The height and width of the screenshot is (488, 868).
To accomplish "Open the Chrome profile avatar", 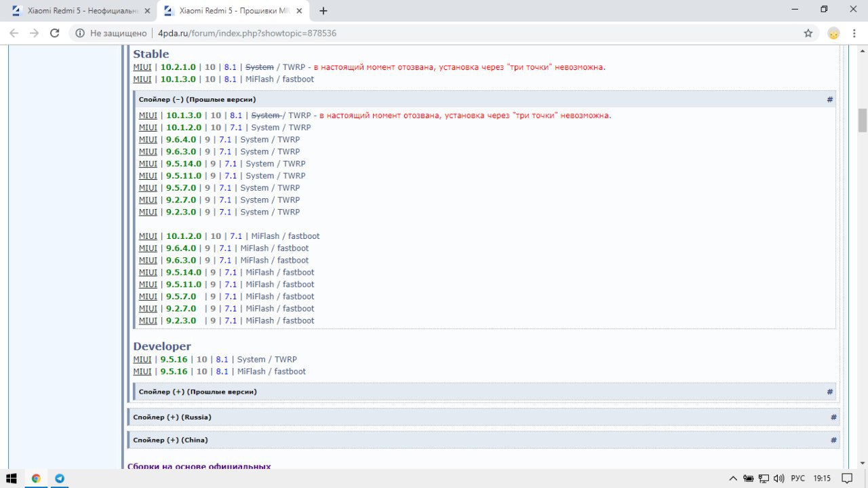I will [834, 33].
